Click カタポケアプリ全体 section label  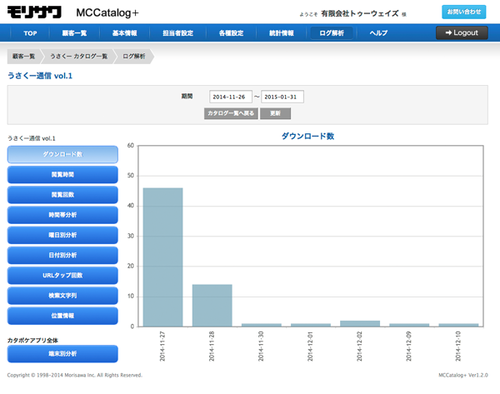click(33, 340)
